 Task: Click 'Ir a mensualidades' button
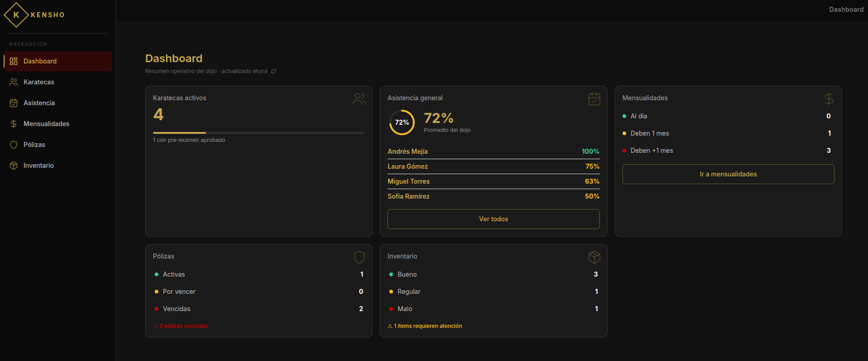tap(728, 174)
